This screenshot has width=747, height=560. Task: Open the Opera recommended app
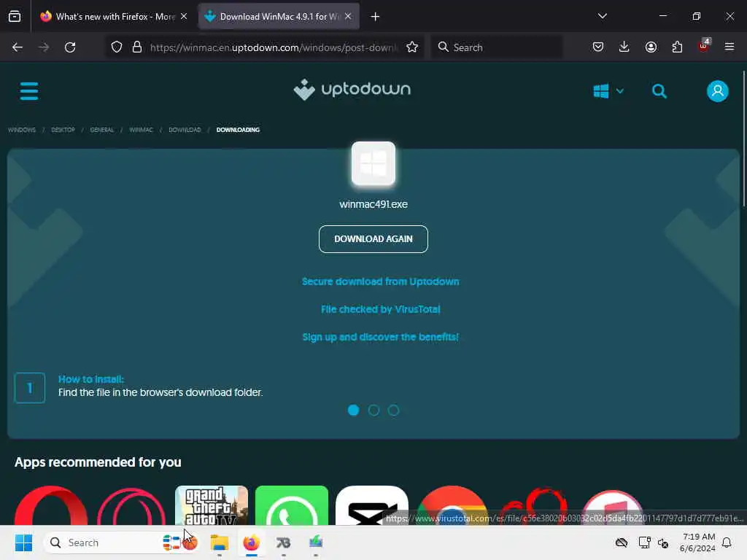click(x=51, y=505)
